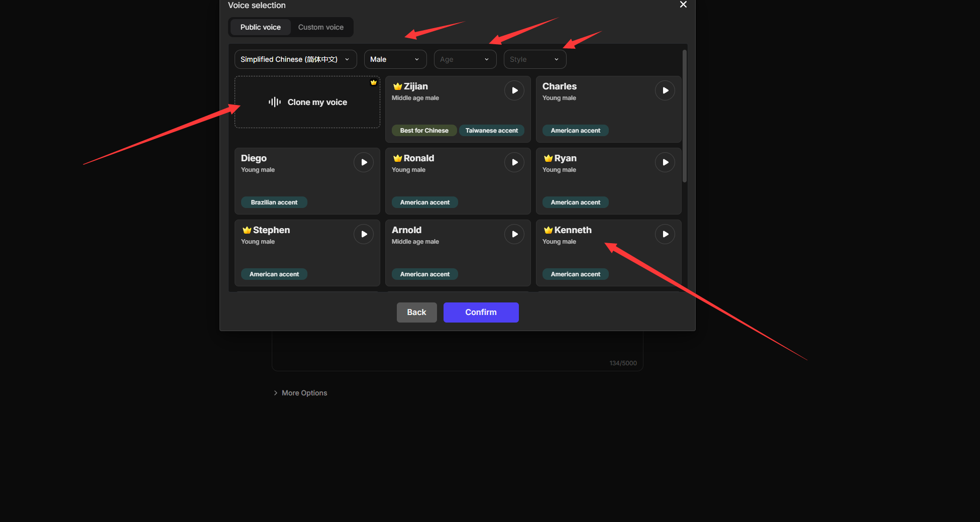Play Ronald voice preview

coord(514,162)
